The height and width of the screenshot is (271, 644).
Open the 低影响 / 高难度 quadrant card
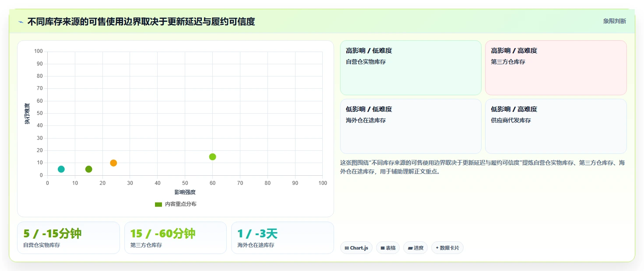tap(556, 126)
